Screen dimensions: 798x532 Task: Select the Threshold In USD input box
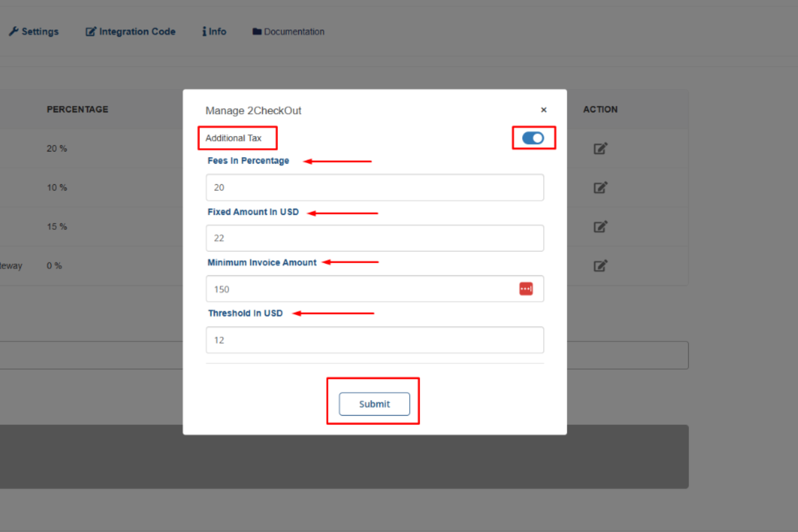[x=374, y=340]
